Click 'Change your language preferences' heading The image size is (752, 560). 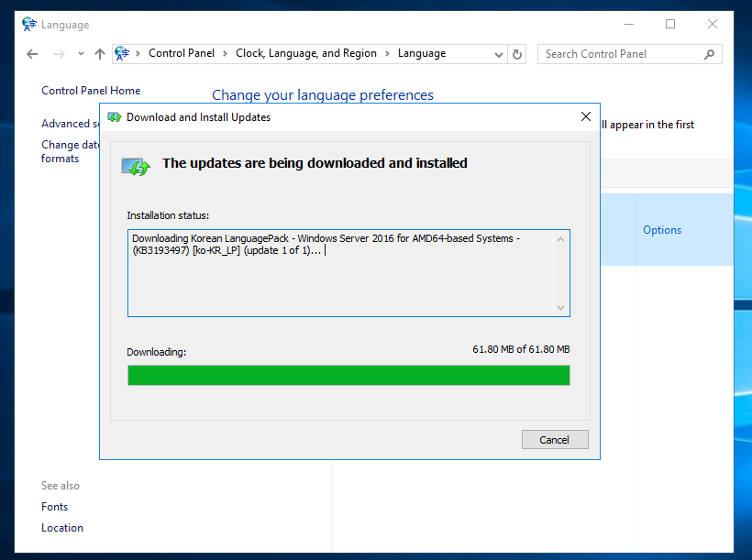(323, 95)
